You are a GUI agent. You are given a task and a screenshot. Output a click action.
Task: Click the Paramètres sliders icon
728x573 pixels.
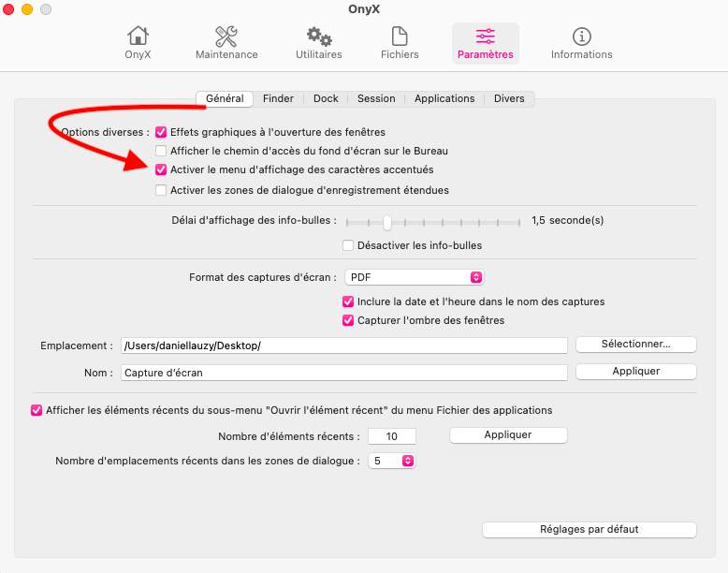[486, 37]
